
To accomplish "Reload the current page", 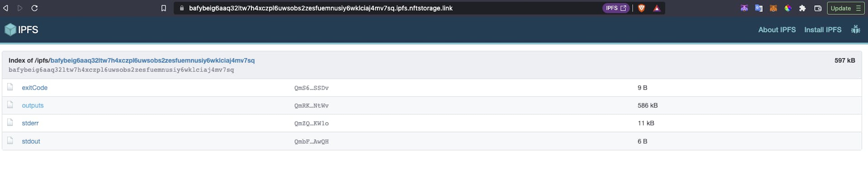I will coord(34,8).
